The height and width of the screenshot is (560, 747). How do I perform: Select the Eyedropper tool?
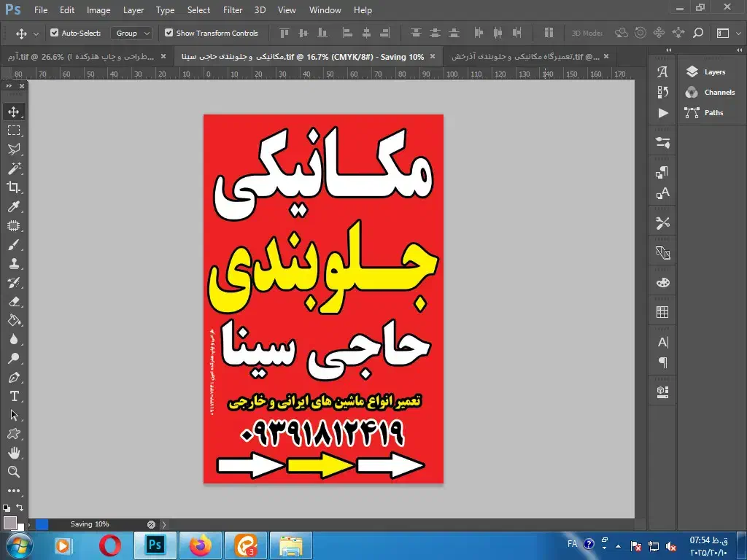pos(14,206)
